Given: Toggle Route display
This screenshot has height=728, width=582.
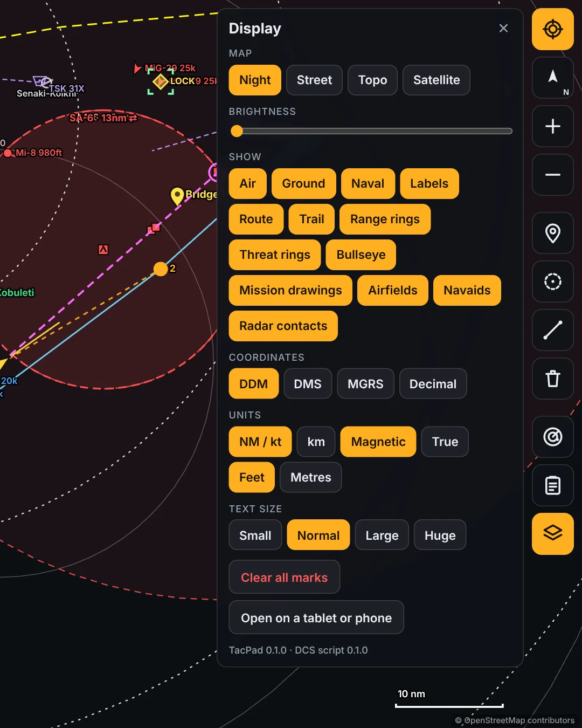Looking at the screenshot, I should click(x=256, y=219).
